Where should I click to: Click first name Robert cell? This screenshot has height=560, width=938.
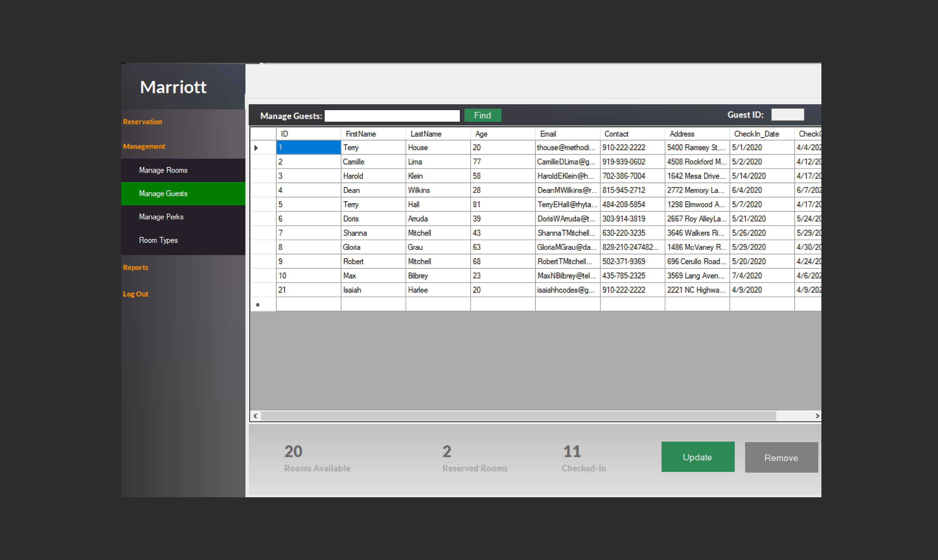pos(373,261)
